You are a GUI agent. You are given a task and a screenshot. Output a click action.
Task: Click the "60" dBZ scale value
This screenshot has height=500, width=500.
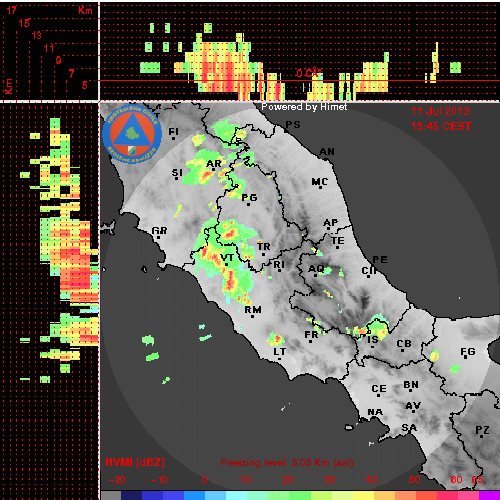[x=456, y=480]
